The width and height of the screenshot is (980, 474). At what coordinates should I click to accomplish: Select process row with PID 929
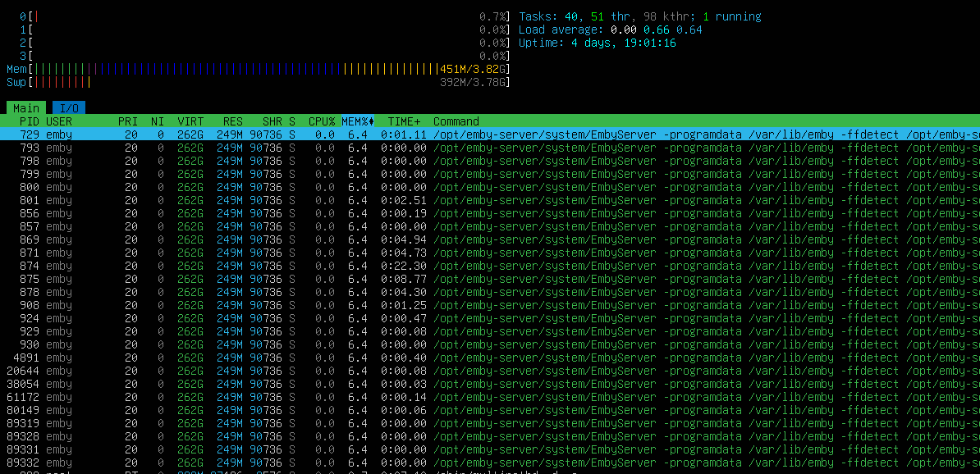pyautogui.click(x=490, y=331)
